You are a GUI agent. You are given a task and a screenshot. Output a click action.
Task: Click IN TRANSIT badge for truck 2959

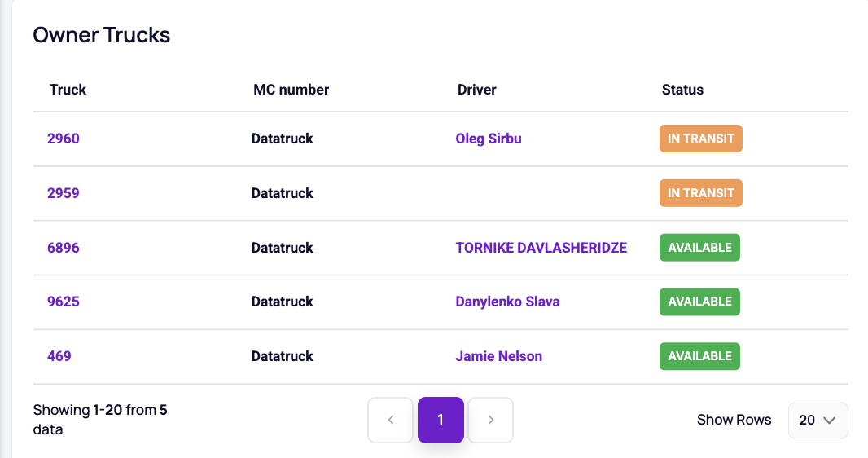point(701,193)
